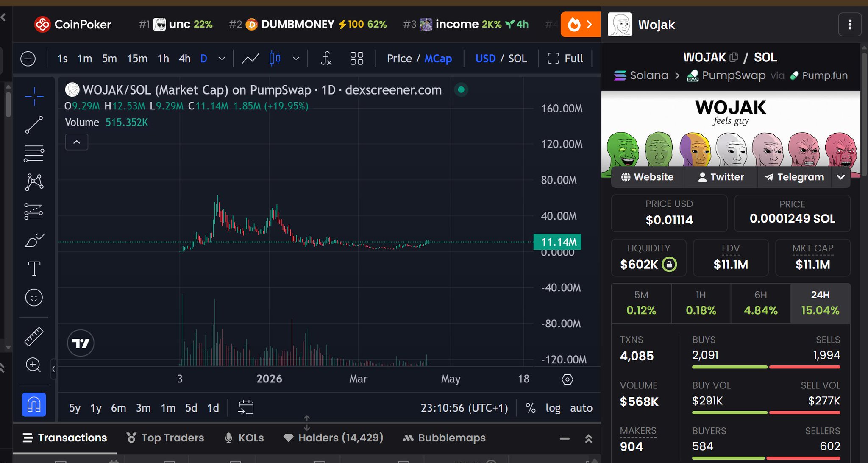Select the Fibonacci retracement tool
This screenshot has width=868, height=463.
click(x=34, y=153)
